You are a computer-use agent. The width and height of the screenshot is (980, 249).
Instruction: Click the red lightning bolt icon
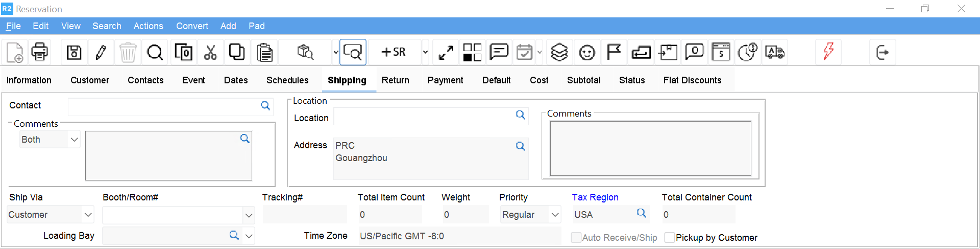828,52
